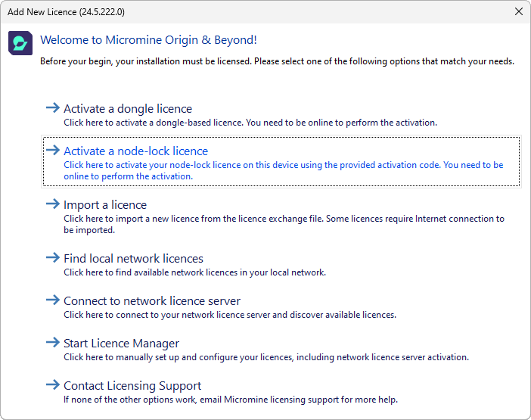
Task: Click the arrow icon beside Start Licence Manager
Action: tap(52, 343)
